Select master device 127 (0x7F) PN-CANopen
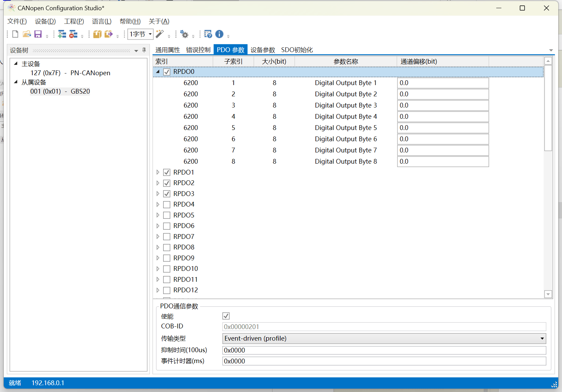This screenshot has width=562, height=392. [x=70, y=73]
